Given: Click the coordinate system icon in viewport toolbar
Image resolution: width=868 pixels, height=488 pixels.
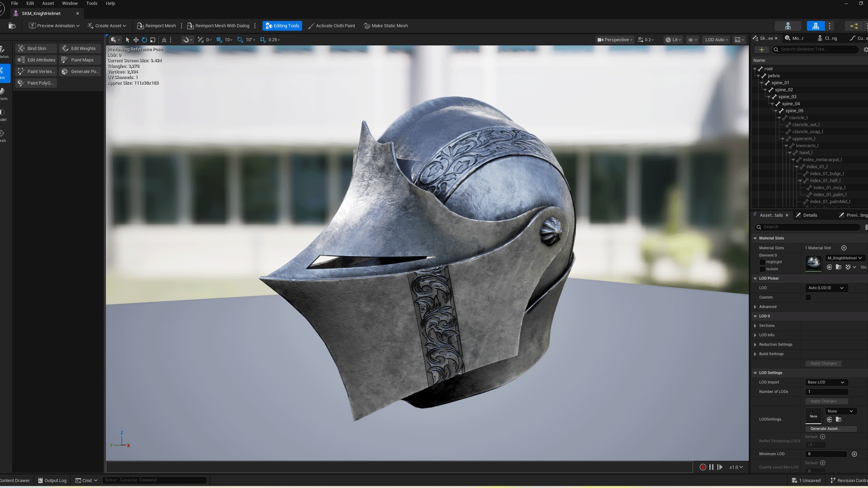Looking at the screenshot, I should pyautogui.click(x=164, y=40).
